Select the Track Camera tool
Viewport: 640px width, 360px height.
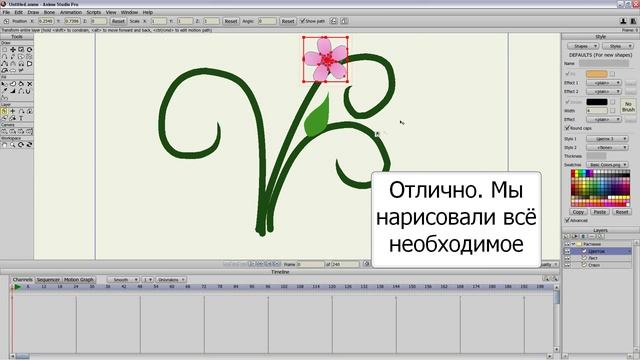[x=4, y=131]
